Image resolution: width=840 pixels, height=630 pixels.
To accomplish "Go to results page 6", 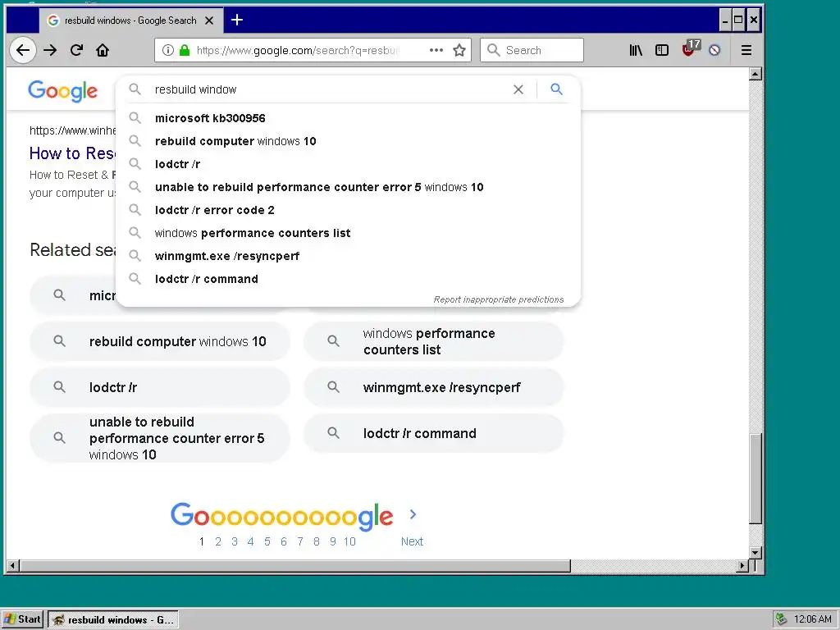I will pyautogui.click(x=283, y=541).
